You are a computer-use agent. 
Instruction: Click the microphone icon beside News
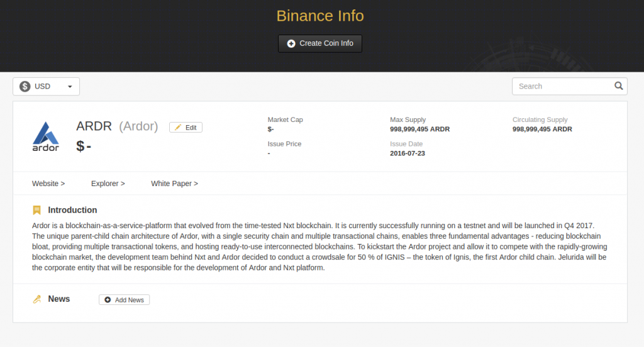pyautogui.click(x=37, y=299)
